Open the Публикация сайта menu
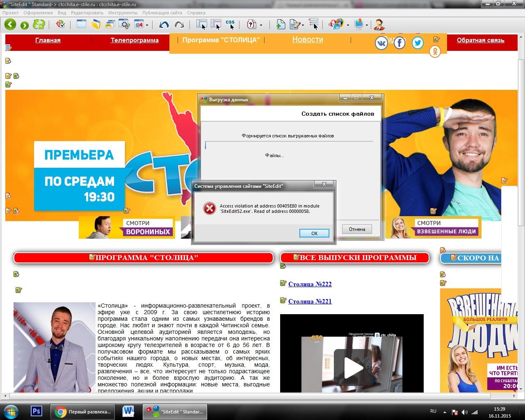This screenshot has width=525, height=420. tap(162, 13)
